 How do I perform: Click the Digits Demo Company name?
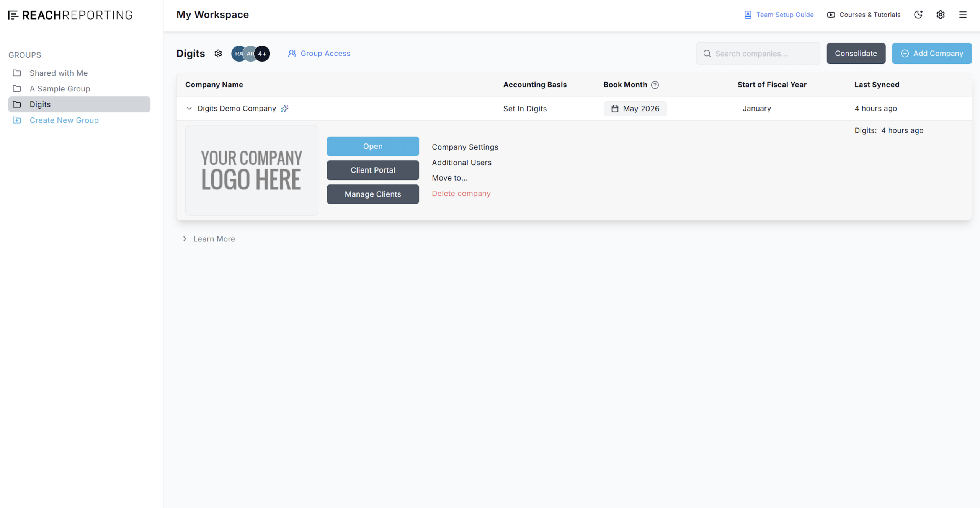tap(237, 109)
